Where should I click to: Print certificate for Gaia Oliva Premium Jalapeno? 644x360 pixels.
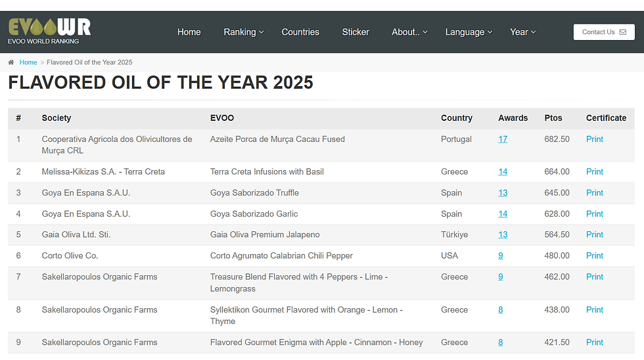point(594,235)
